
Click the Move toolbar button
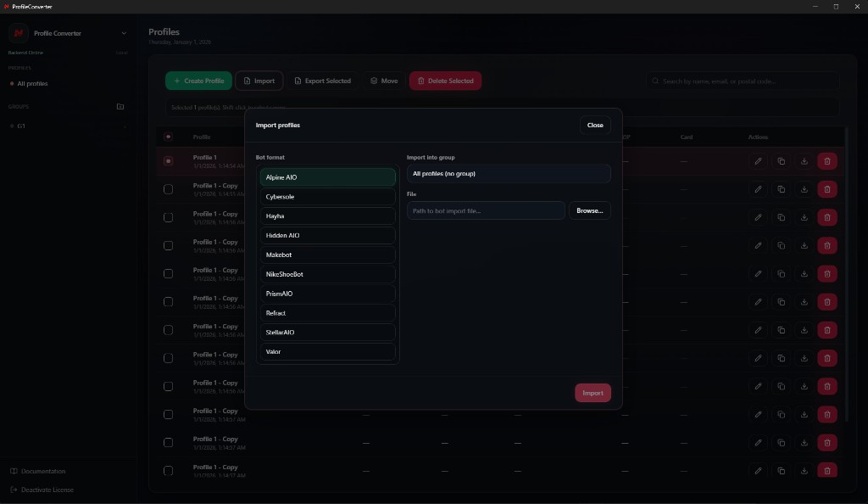point(384,81)
